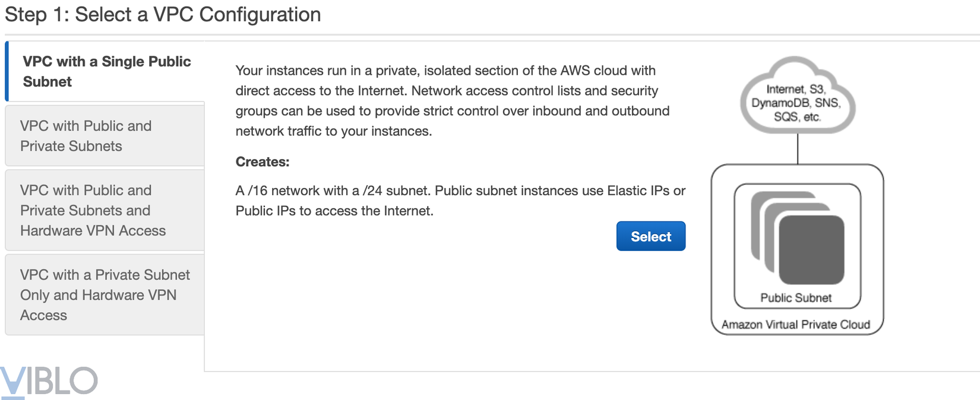The height and width of the screenshot is (400, 980).
Task: Click the line connecting cloud to VPC
Action: [x=797, y=149]
